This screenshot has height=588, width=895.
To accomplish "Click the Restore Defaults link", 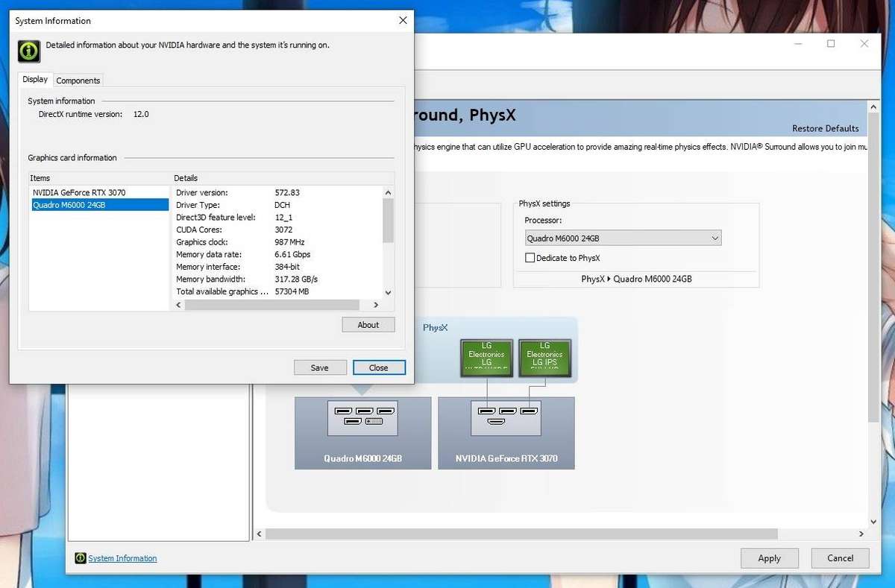I will point(825,128).
